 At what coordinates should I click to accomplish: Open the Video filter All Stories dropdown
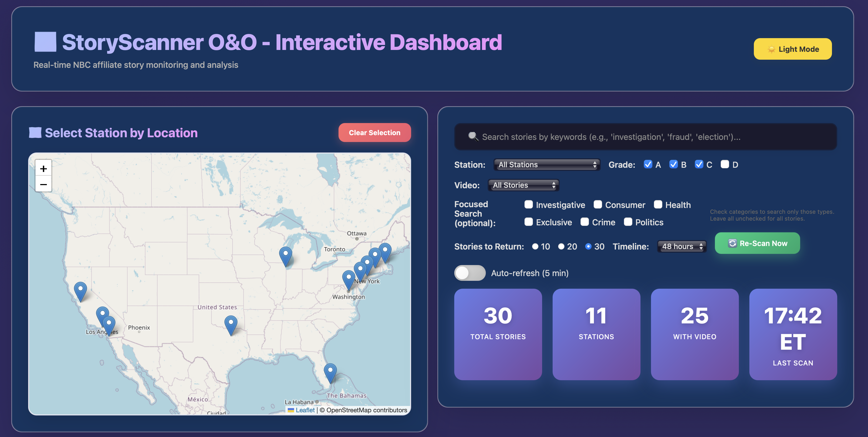[523, 185]
